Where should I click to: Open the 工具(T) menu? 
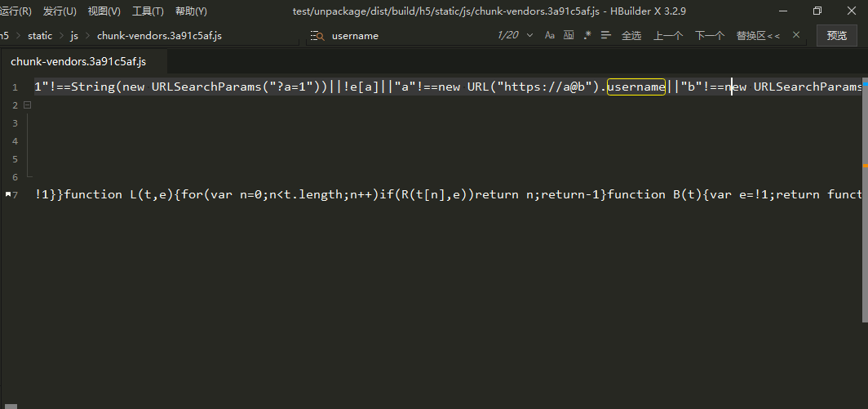[x=148, y=11]
